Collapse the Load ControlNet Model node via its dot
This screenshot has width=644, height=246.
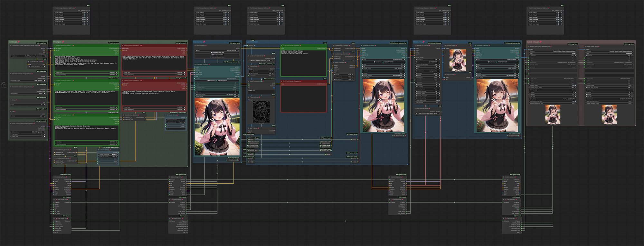[x=249, y=56]
